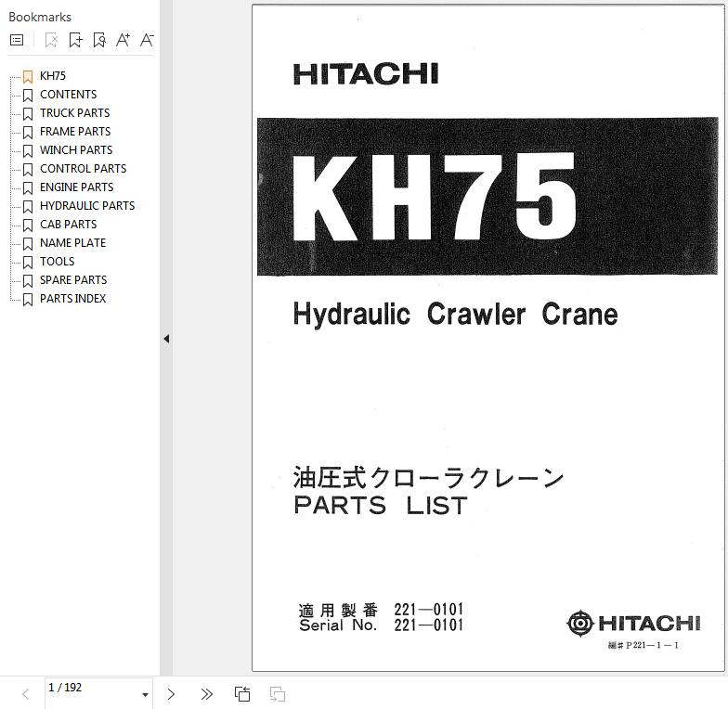Go to the next page arrow
The image size is (728, 709).
[x=171, y=694]
